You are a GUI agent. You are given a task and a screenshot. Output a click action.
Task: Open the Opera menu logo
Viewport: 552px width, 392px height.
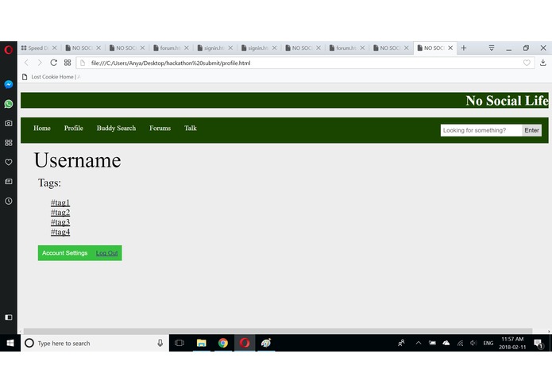click(x=9, y=49)
